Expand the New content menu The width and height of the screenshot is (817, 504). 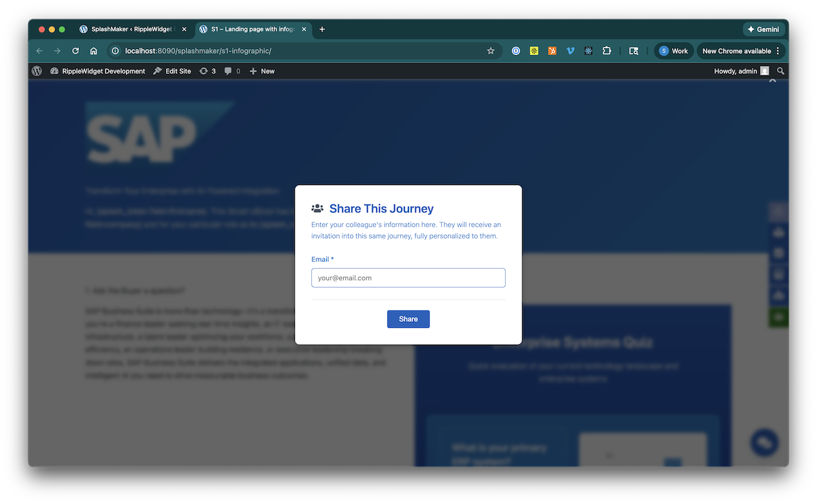[x=262, y=71]
